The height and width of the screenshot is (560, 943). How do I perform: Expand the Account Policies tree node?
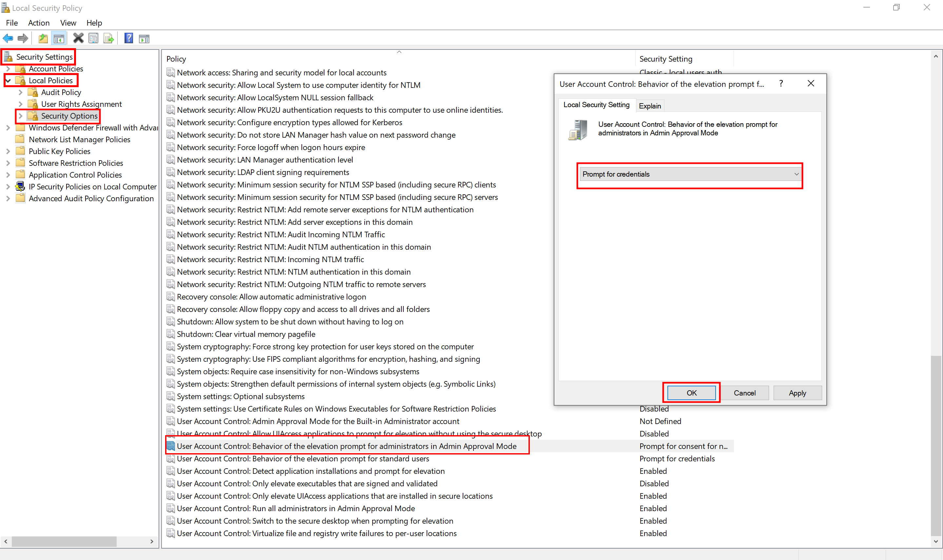point(8,69)
